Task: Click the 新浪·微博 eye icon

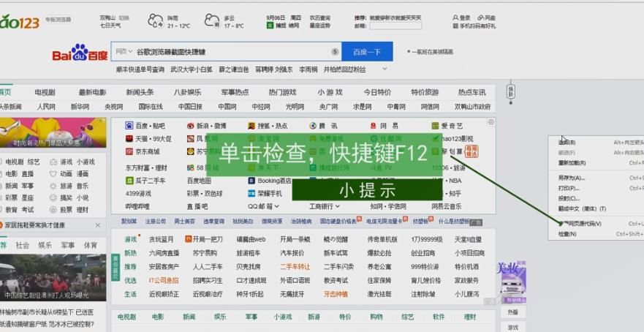Action: 190,126
